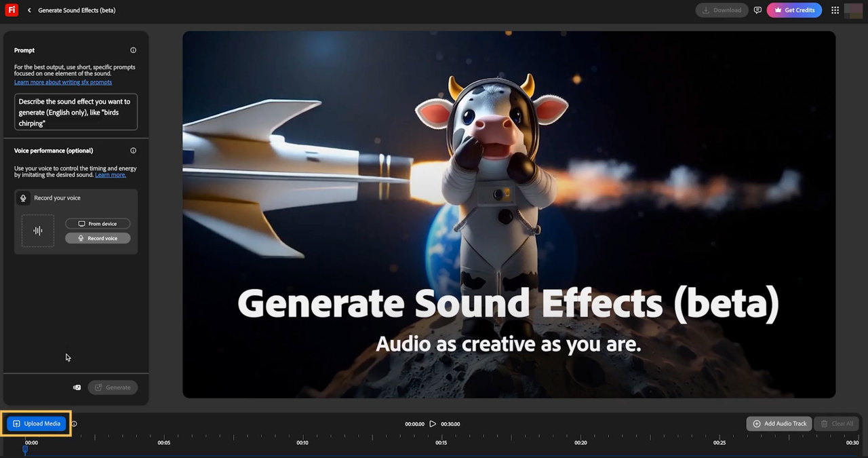The width and height of the screenshot is (868, 458).
Task: Click the 00:15 mark on timeline
Action: pos(441,443)
